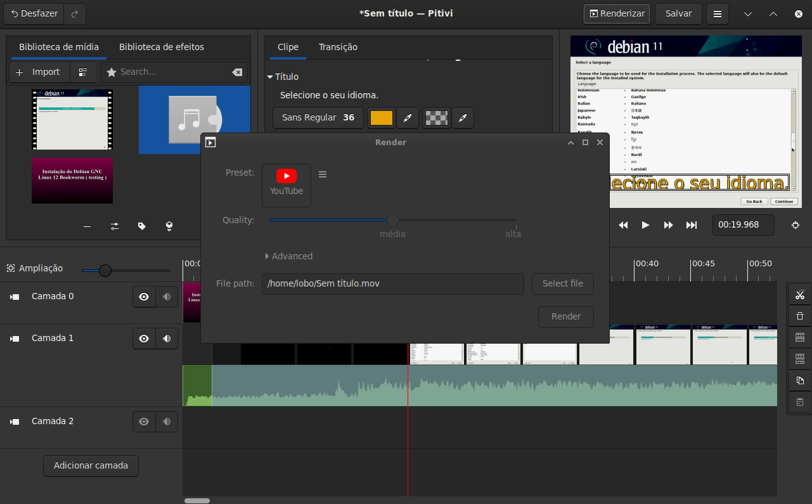Select the blue audio file thumbnail
812x504 pixels.
pyautogui.click(x=195, y=120)
